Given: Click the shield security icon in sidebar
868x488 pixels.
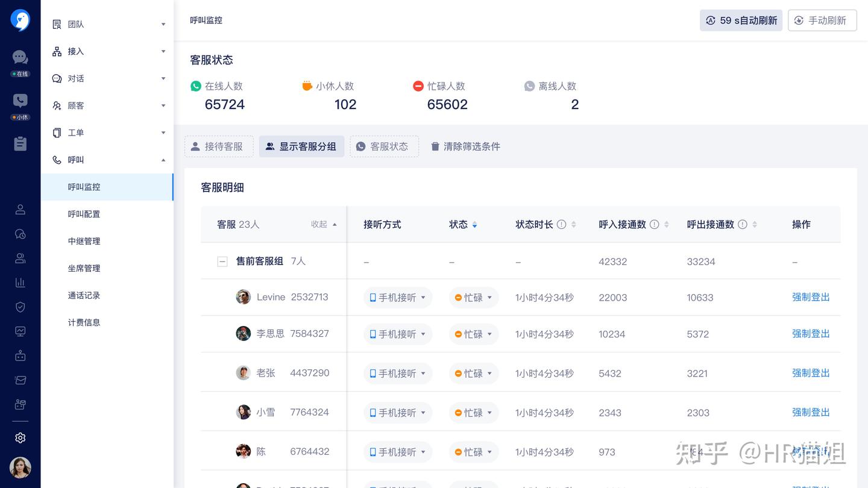Looking at the screenshot, I should (x=20, y=307).
